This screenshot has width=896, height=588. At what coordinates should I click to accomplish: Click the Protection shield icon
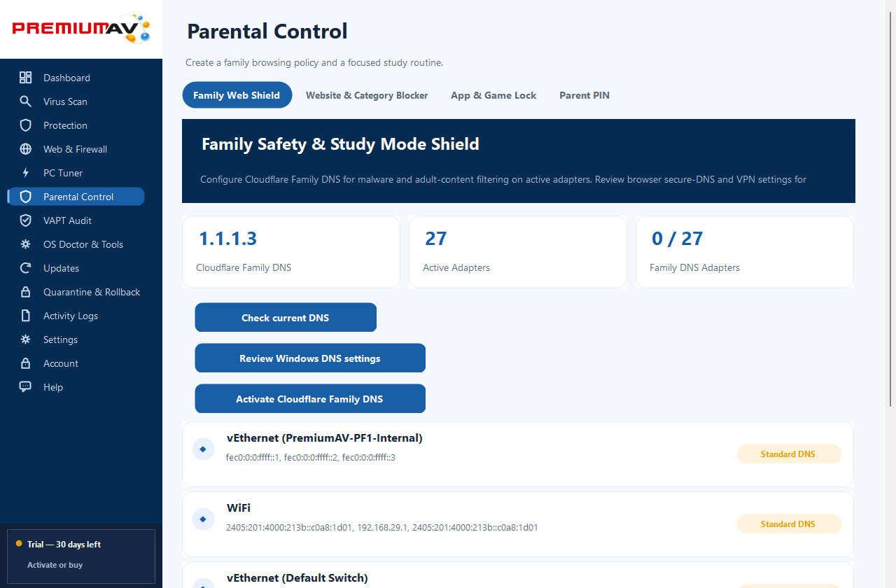[26, 125]
